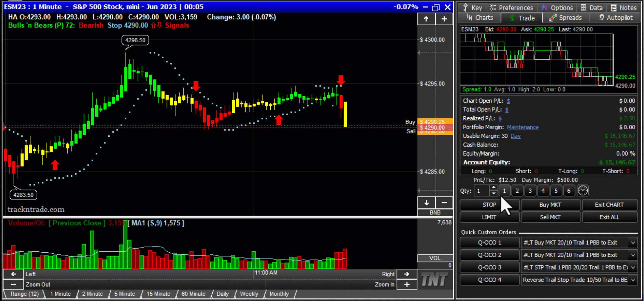Screen dimensions: 644x301
Task: Click the Sell MKT button
Action: click(x=550, y=217)
